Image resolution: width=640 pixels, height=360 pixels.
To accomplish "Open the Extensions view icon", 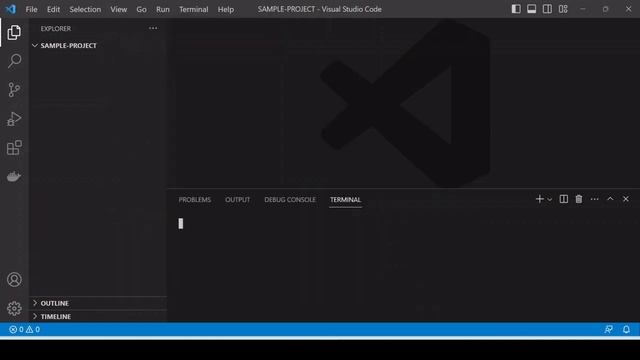I will point(14,147).
